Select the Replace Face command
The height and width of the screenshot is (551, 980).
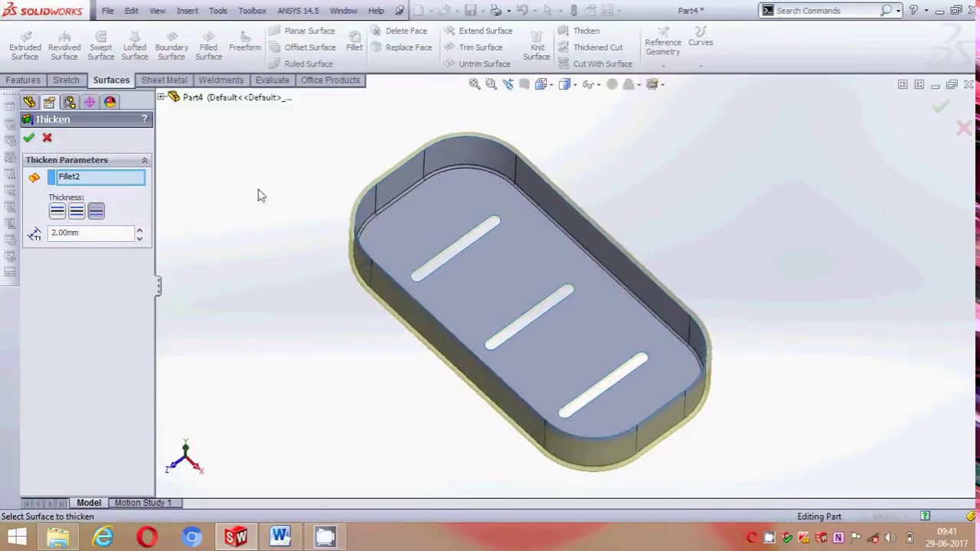(x=401, y=47)
